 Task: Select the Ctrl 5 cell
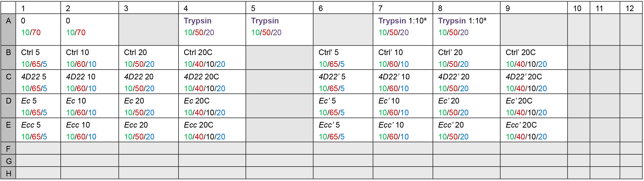[x=38, y=57]
